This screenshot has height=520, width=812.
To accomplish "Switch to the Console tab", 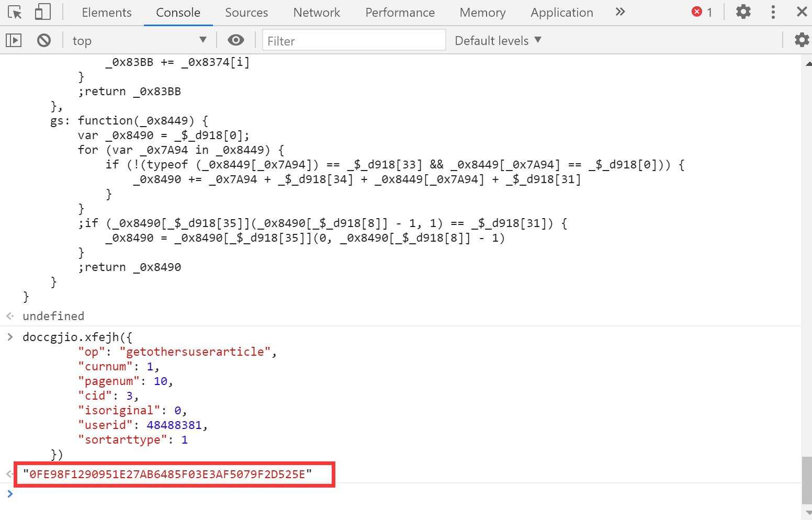I will [178, 13].
